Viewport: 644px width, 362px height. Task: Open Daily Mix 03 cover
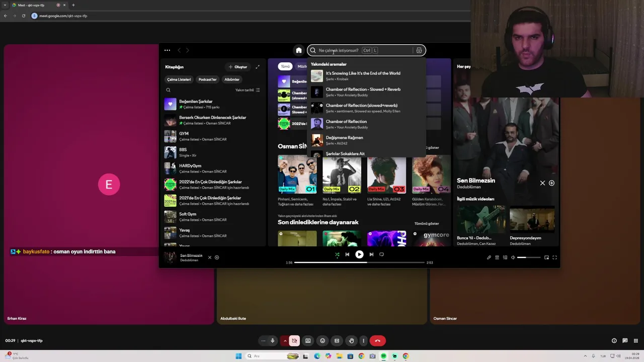pyautogui.click(x=386, y=174)
